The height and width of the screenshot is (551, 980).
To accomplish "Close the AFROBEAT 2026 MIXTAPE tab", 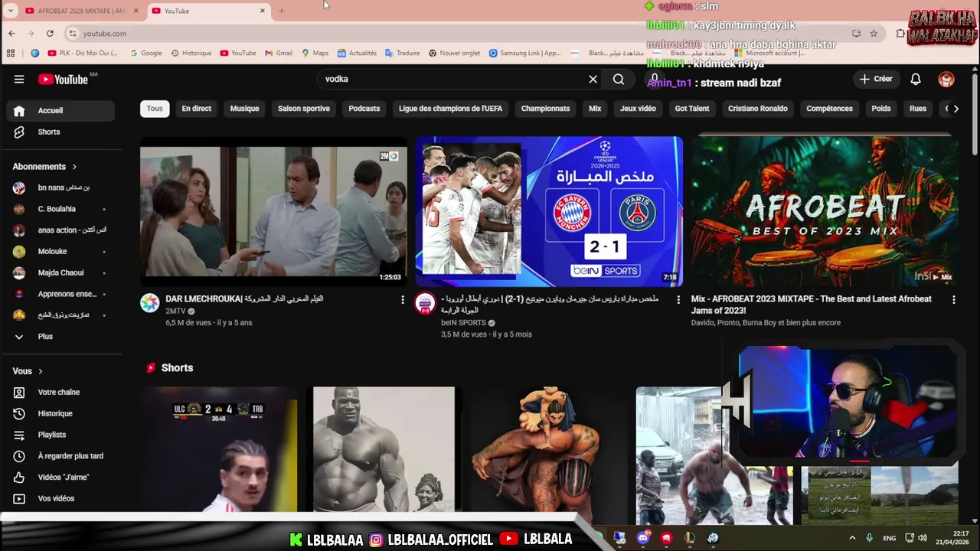I will tap(136, 11).
